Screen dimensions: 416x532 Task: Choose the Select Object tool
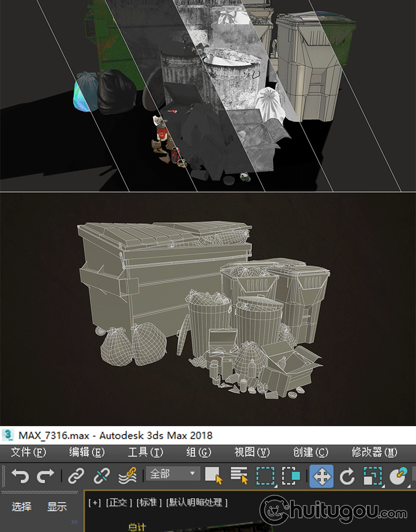click(214, 475)
